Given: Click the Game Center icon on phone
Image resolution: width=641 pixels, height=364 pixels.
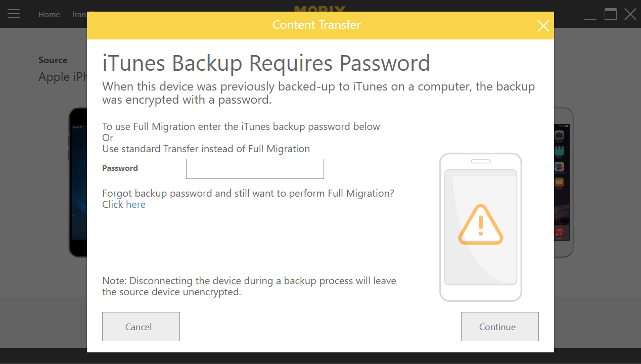Looking at the screenshot, I should (x=559, y=166).
